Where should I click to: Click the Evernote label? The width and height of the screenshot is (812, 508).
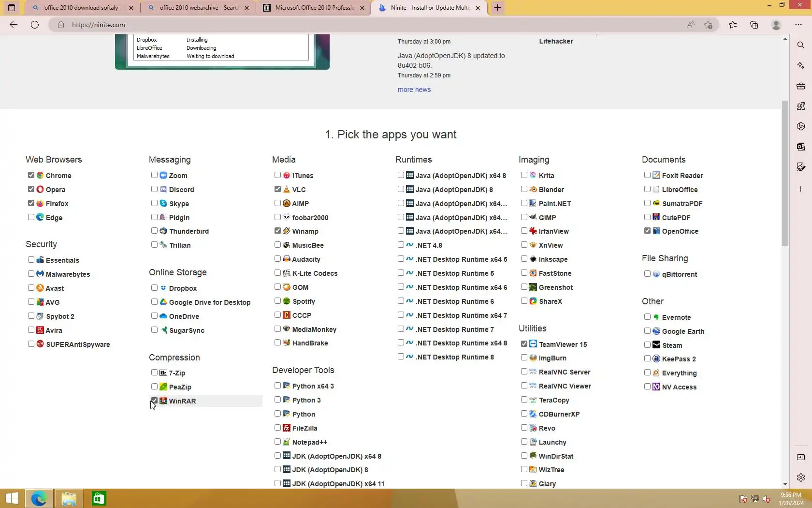pos(677,317)
